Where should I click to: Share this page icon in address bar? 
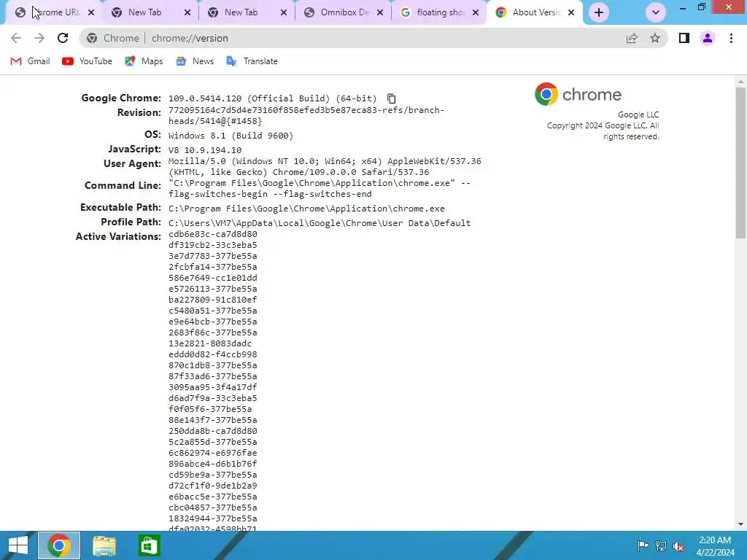click(x=632, y=38)
